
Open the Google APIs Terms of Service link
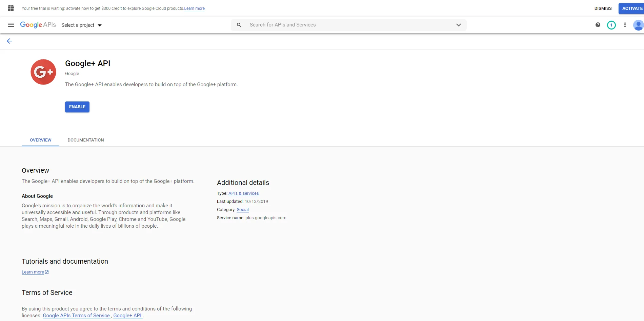click(x=76, y=316)
